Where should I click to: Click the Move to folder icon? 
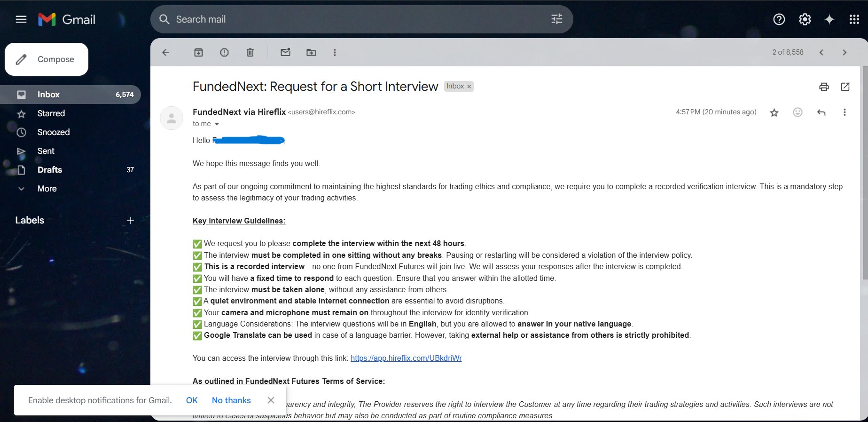click(x=311, y=52)
